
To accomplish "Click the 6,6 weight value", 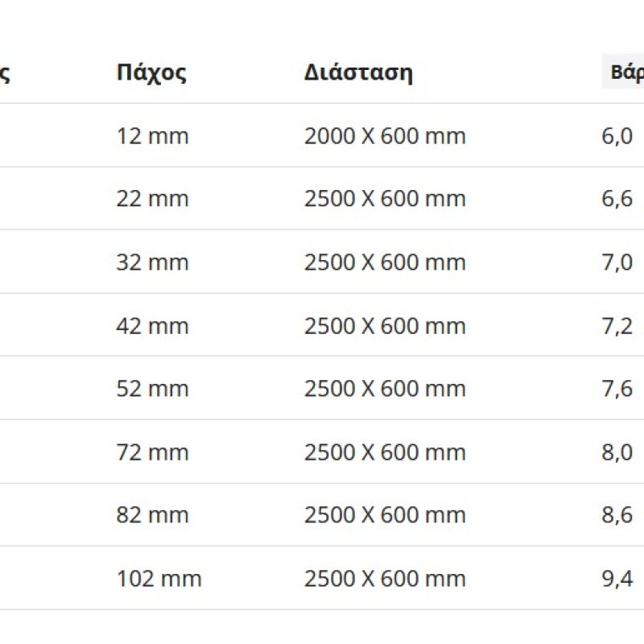I will (617, 199).
